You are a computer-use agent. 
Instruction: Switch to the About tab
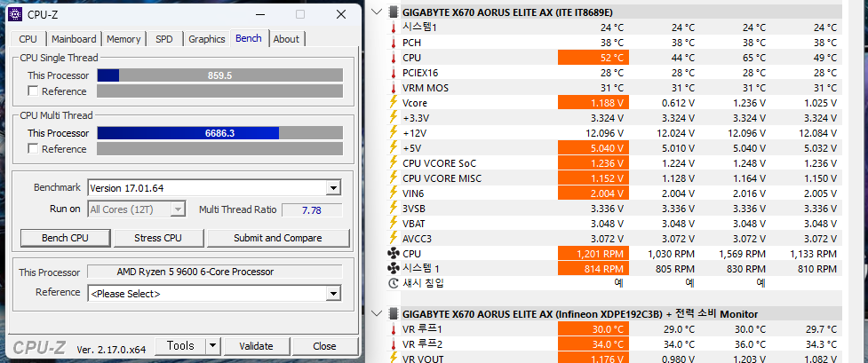pos(286,39)
